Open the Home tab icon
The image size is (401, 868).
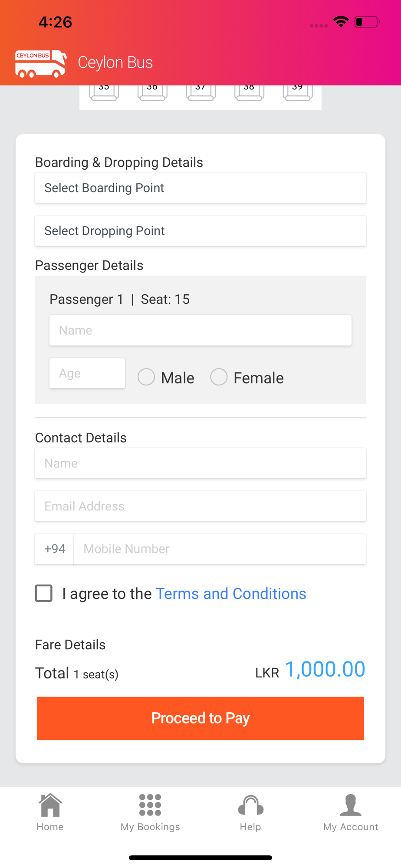click(x=50, y=805)
